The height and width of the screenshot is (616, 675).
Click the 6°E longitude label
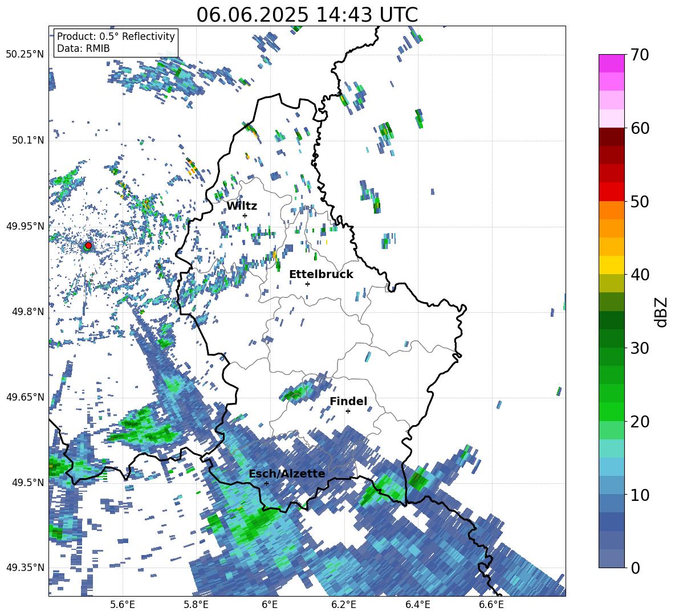[270, 605]
